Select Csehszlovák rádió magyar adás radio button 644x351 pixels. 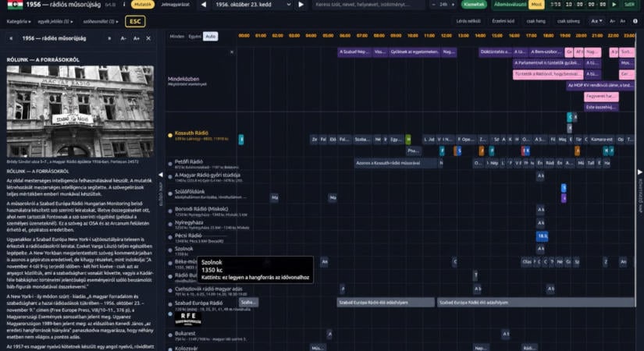pyautogui.click(x=170, y=290)
